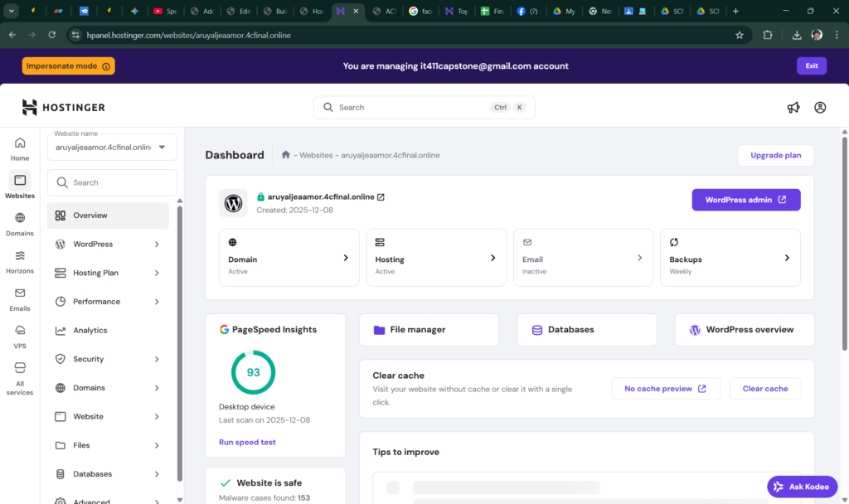Open external link icon beside site domain
This screenshot has height=504, width=849.
tap(381, 197)
